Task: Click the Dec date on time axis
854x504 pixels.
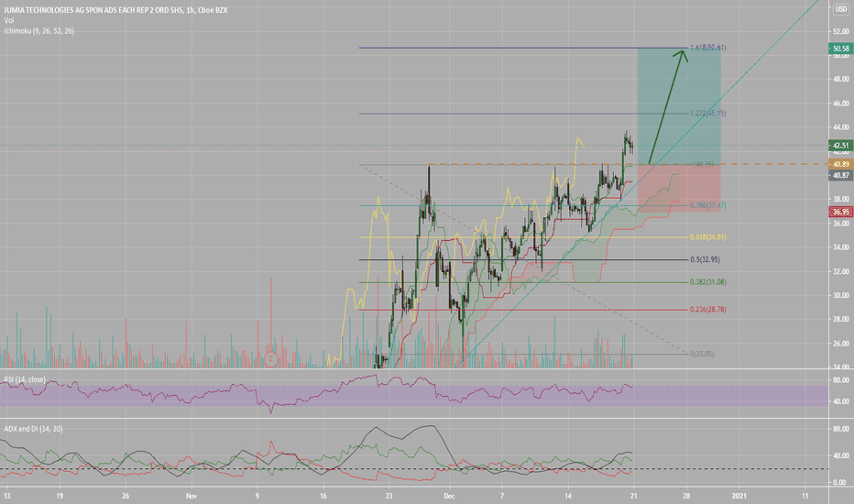Action: point(449,496)
